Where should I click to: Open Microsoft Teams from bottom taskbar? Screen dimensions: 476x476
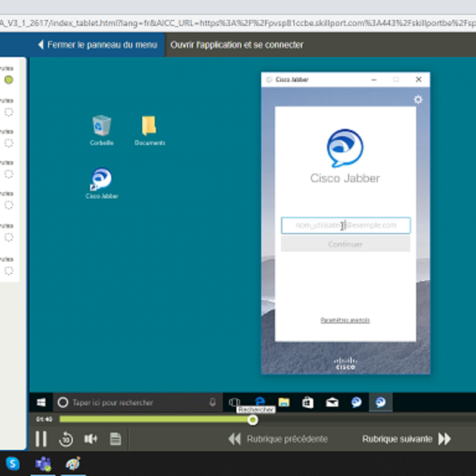(43, 464)
